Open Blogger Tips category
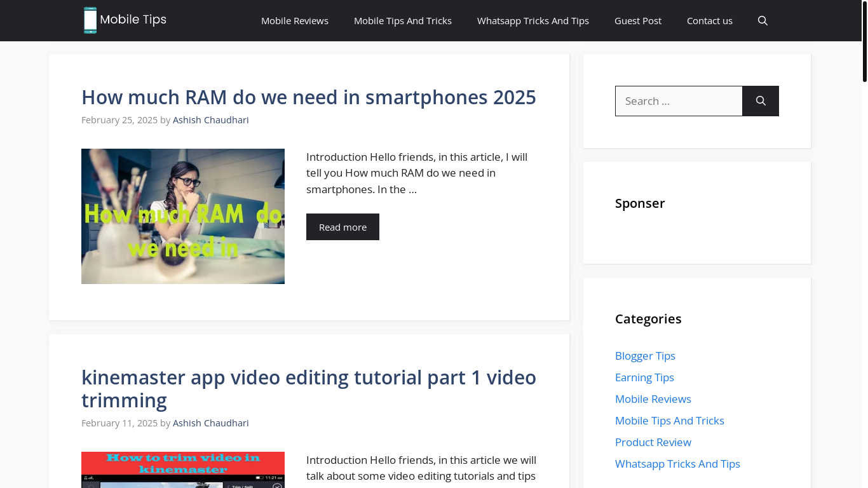Viewport: 868px width, 488px height. [645, 356]
